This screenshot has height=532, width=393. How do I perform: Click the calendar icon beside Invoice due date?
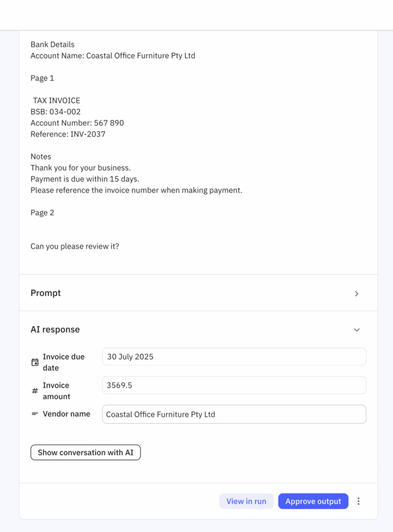(x=35, y=363)
